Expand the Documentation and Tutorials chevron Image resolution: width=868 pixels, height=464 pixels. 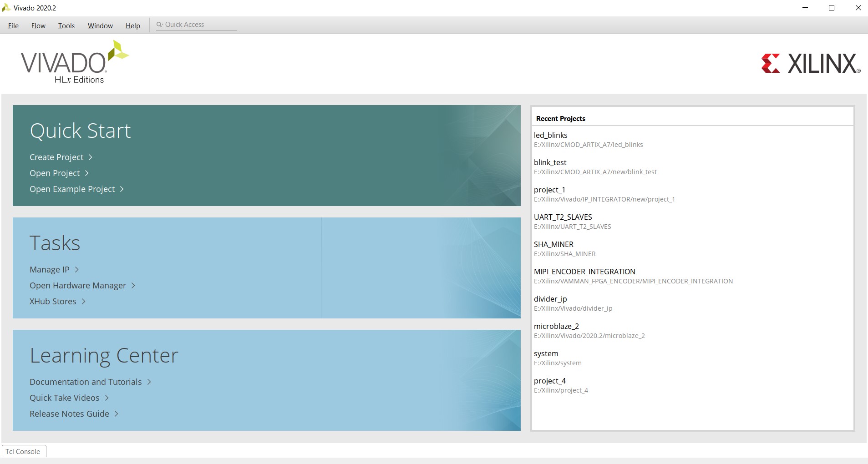149,382
